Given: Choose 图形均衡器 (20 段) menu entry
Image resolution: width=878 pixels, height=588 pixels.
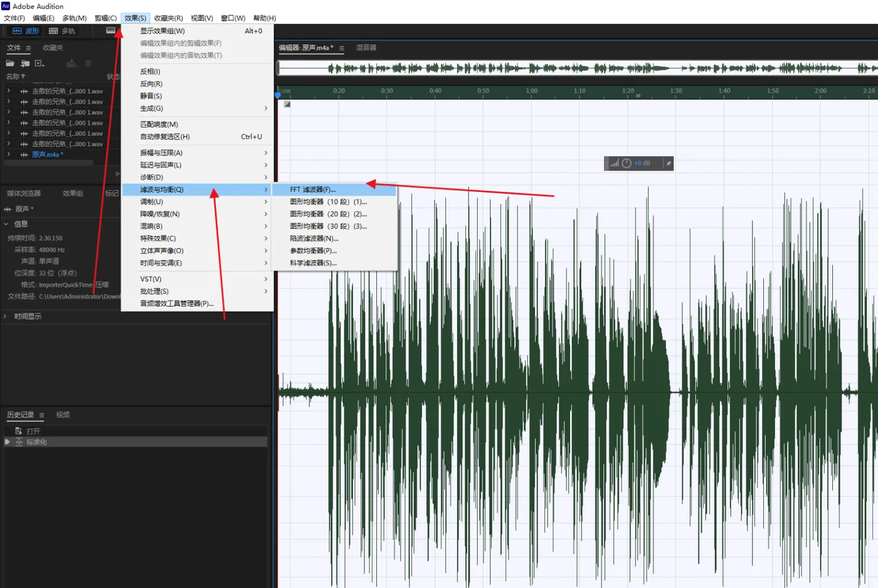Looking at the screenshot, I should (334, 214).
